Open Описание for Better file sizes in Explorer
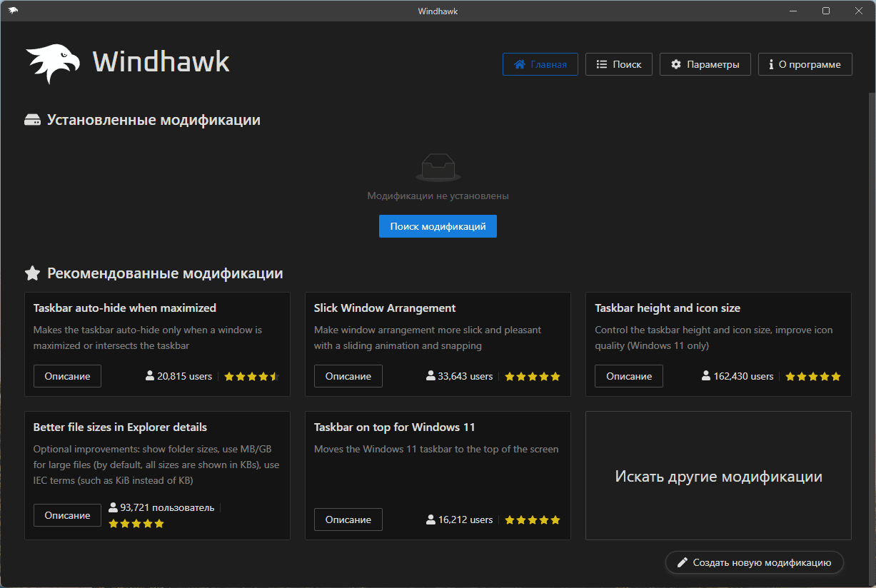The height and width of the screenshot is (588, 876). click(67, 515)
